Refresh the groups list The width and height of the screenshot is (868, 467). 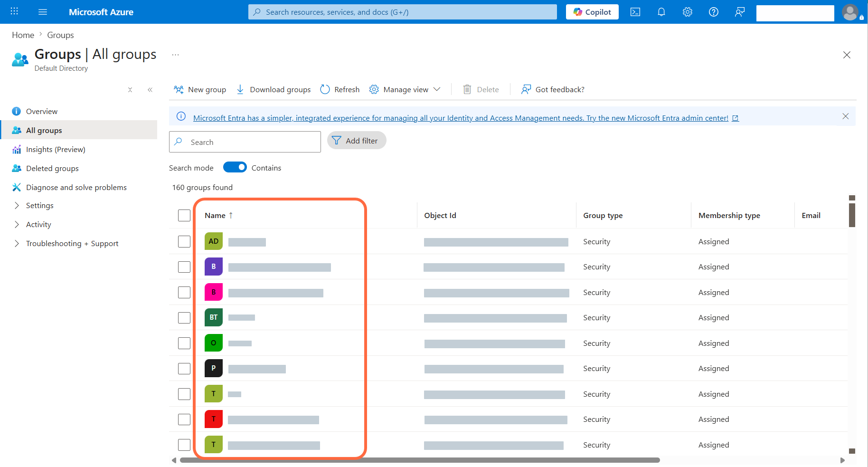click(x=340, y=89)
